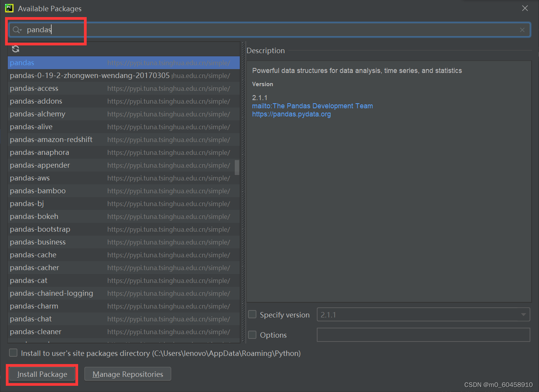Select the pandas-bj package
The height and width of the screenshot is (392, 539).
(124, 204)
